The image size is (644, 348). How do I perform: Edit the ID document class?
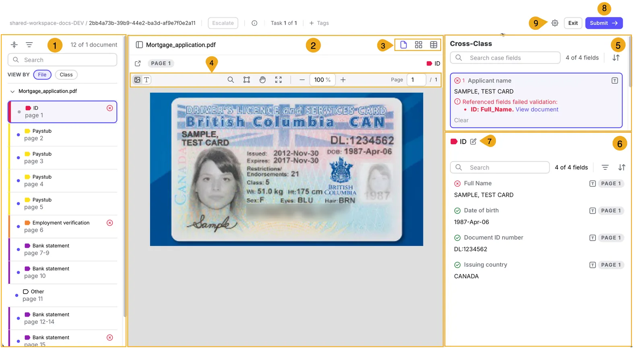[473, 142]
